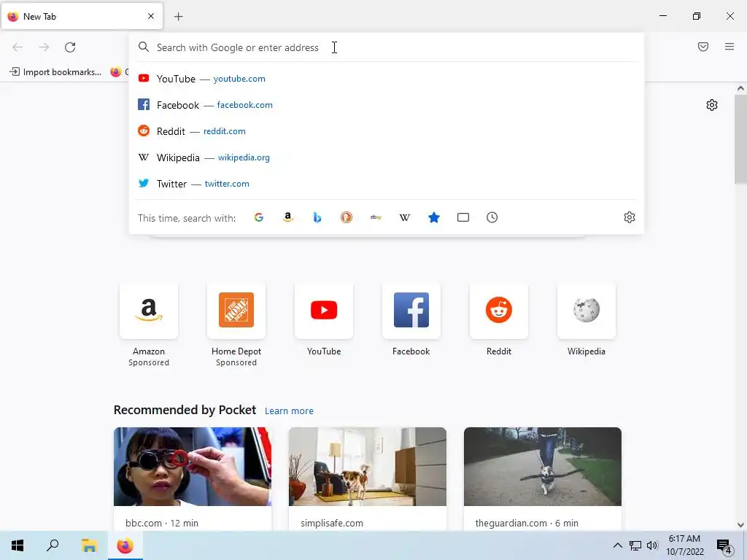Image resolution: width=747 pixels, height=560 pixels.
Task: Choose the Wikipedia wikipedia.org suggestion
Action: (387, 157)
